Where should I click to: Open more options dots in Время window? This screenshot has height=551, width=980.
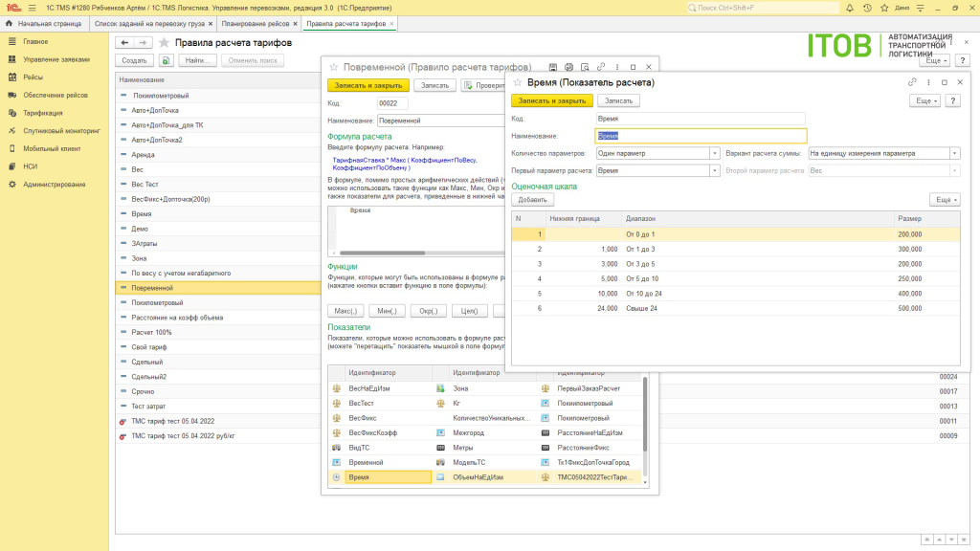[928, 82]
